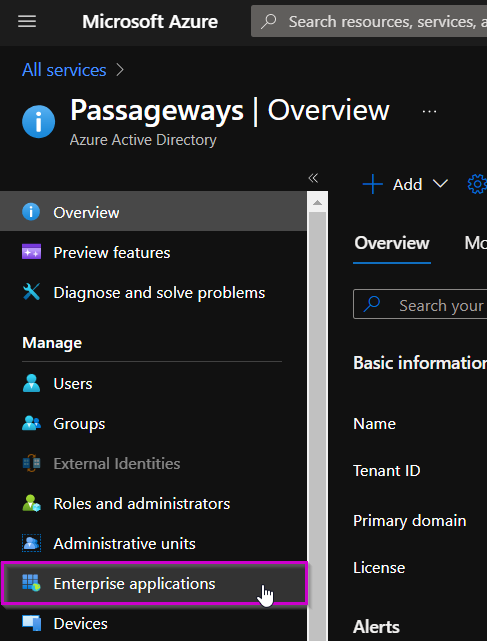Open Users in the Manage section

pos(153,383)
